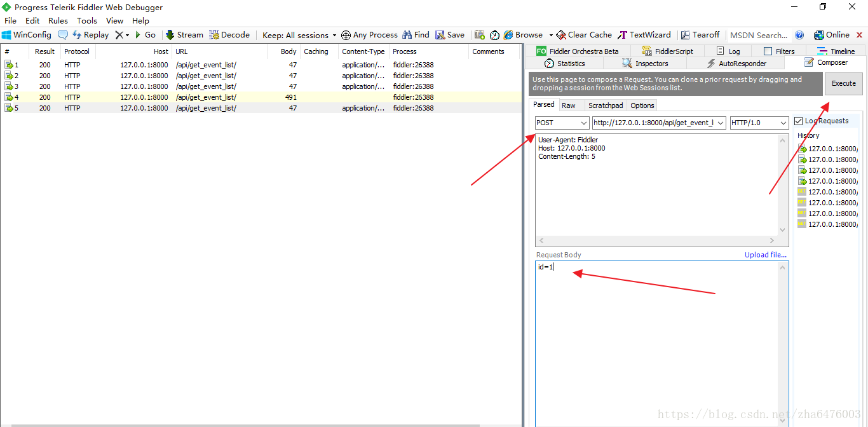Click the Any Process target icon
The width and height of the screenshot is (868, 427).
(x=346, y=35)
